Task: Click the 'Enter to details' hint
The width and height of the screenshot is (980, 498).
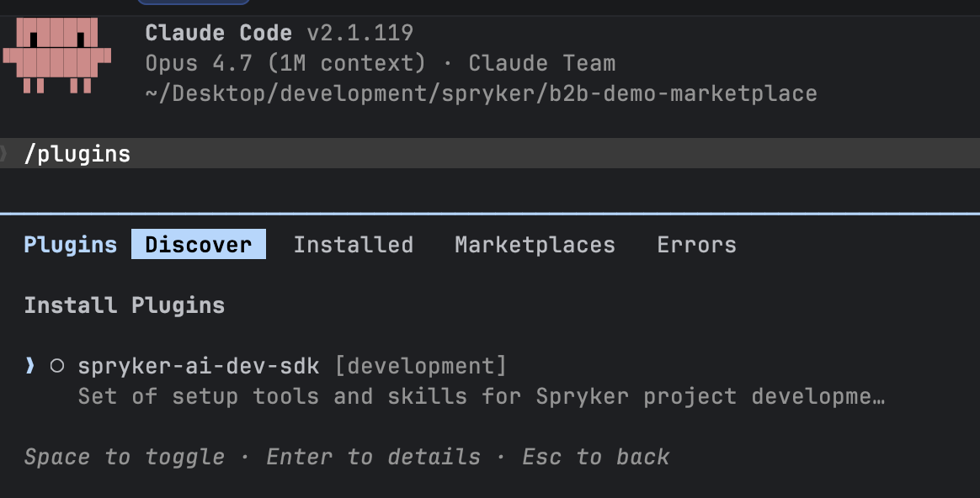Action: (x=374, y=458)
